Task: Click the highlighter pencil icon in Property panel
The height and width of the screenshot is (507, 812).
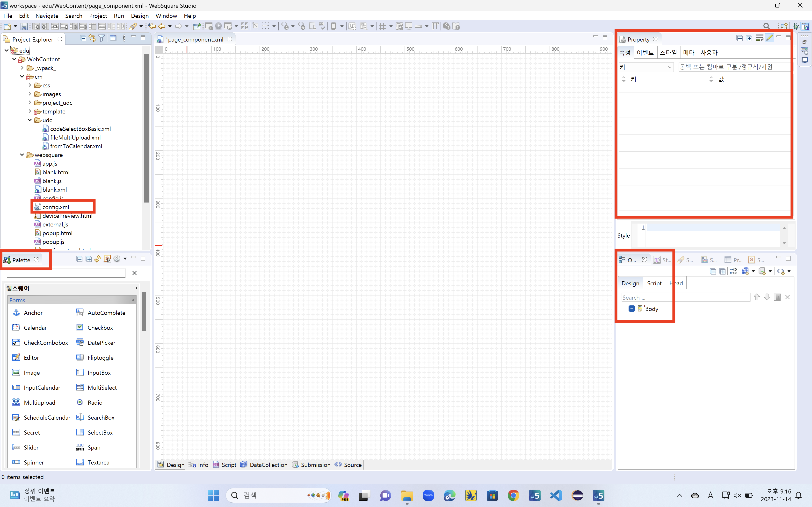Action: (769, 38)
